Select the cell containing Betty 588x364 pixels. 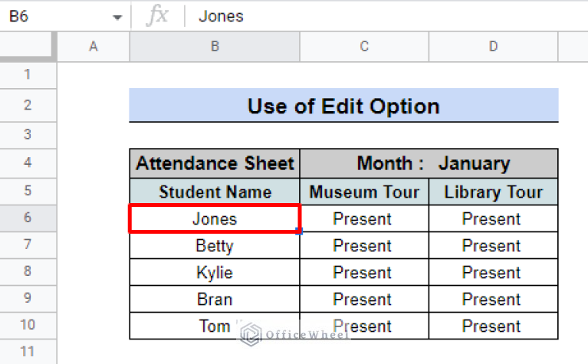215,245
